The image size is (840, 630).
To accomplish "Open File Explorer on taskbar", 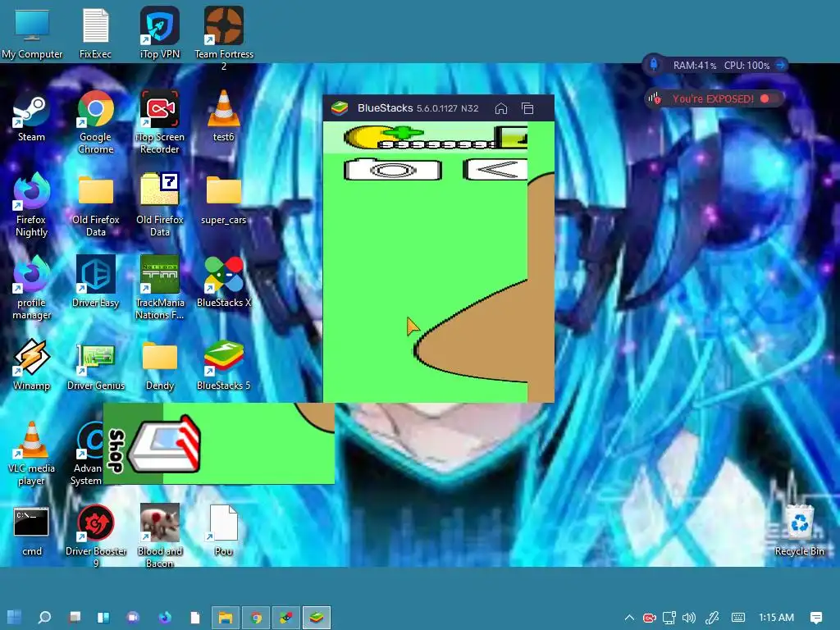I will click(226, 618).
